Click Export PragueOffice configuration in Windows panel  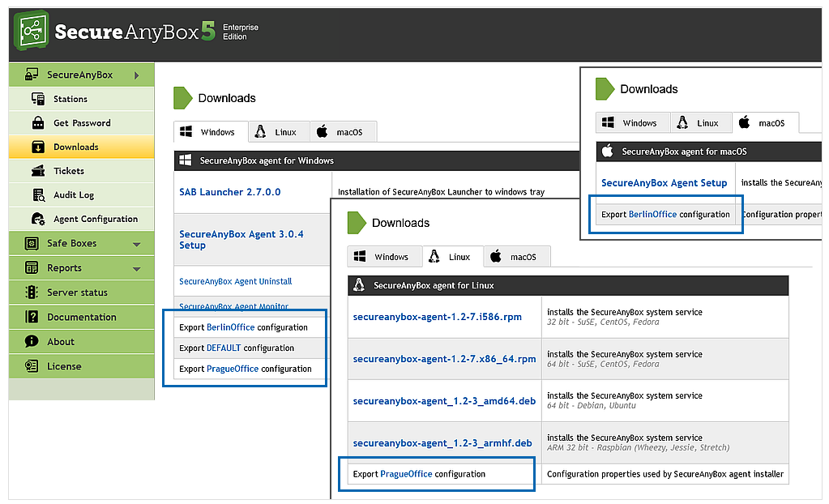pyautogui.click(x=246, y=369)
